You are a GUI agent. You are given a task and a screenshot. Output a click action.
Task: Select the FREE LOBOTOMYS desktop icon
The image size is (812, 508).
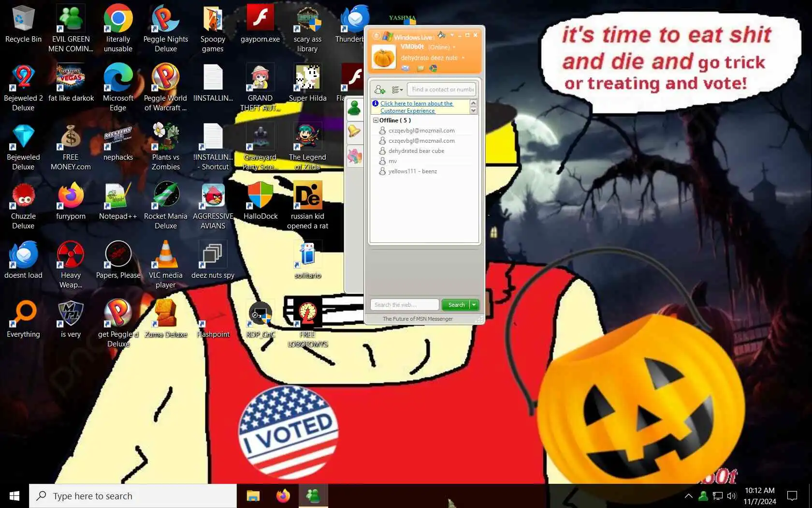(x=307, y=323)
